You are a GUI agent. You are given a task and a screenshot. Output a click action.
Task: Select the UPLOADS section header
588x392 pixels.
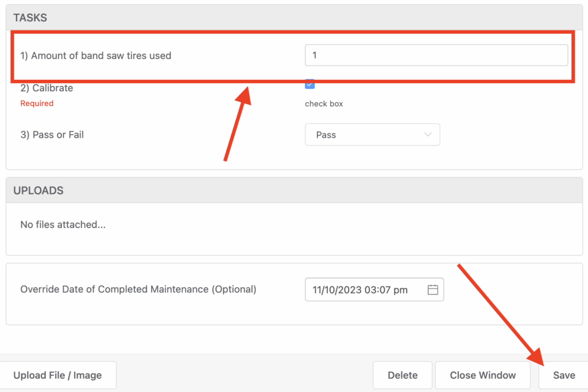pyautogui.click(x=38, y=191)
